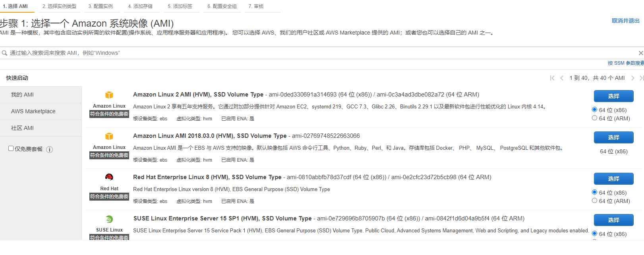Viewport: 644px width, 255px height.
Task: Open the 1. 选择 AMI step tab
Action: pos(15,6)
